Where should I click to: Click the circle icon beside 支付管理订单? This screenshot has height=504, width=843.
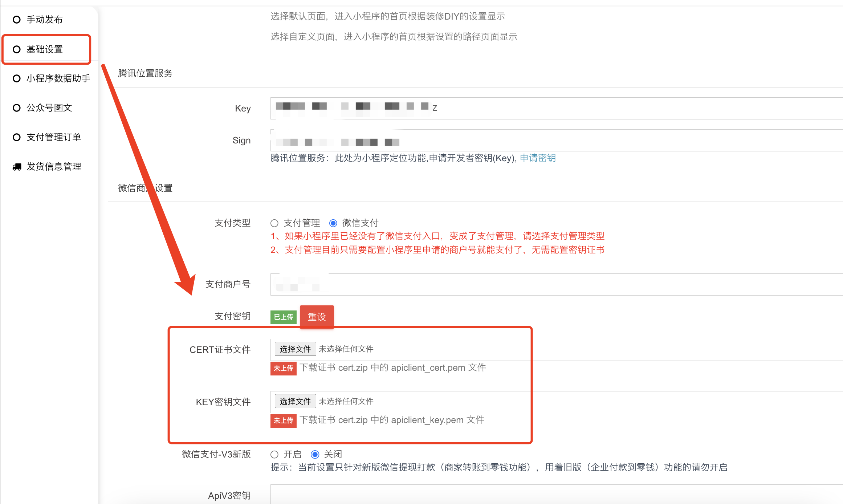pos(16,137)
